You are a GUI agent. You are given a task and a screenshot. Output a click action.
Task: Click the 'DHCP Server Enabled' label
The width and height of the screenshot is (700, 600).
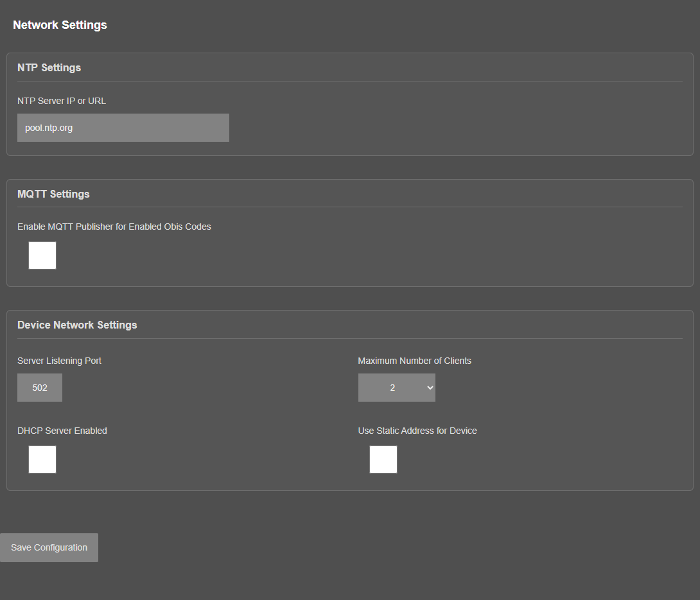[62, 431]
